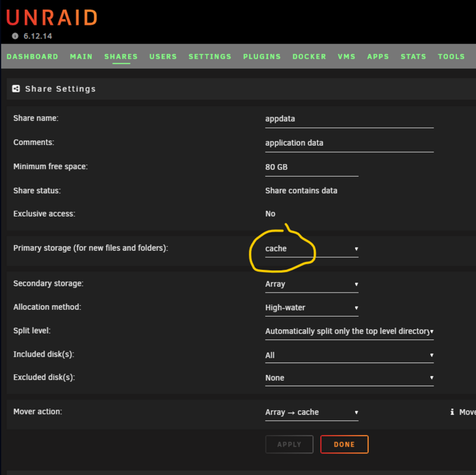Click the 'Primary storage (for new files and folders):' label

click(91, 248)
